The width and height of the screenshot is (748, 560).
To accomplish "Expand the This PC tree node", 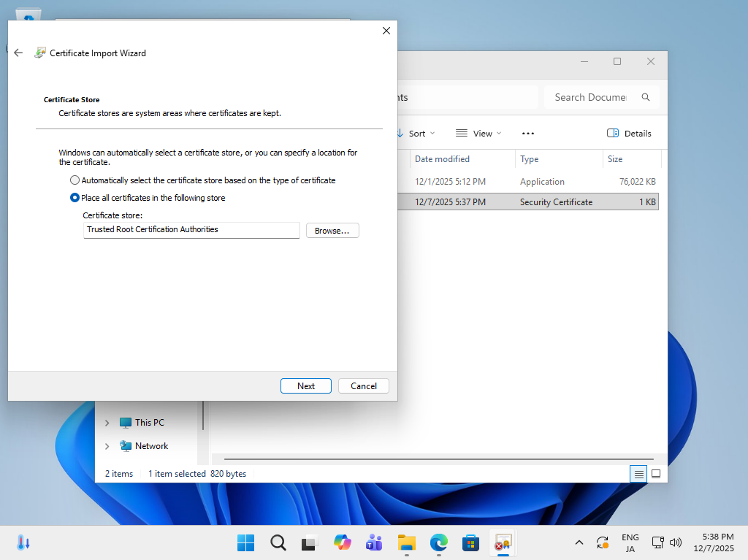I will [x=107, y=423].
